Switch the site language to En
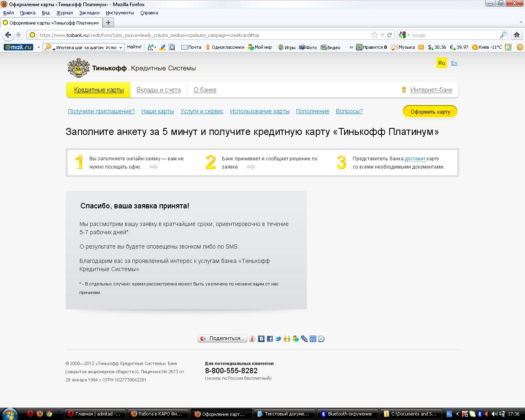The image size is (525, 420). 454,63
